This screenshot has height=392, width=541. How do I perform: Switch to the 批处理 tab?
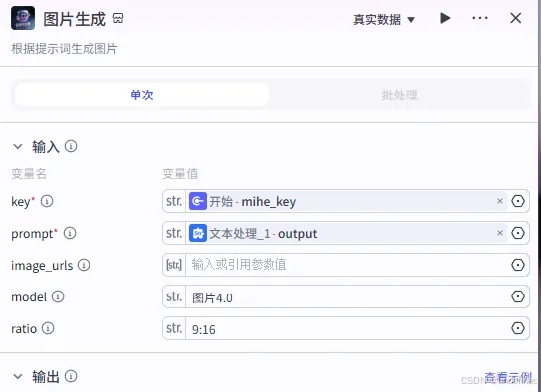click(x=399, y=95)
